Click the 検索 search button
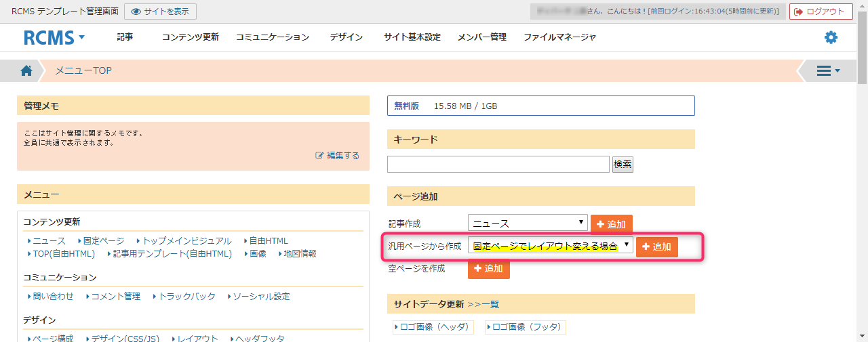The image size is (868, 342). tap(623, 164)
